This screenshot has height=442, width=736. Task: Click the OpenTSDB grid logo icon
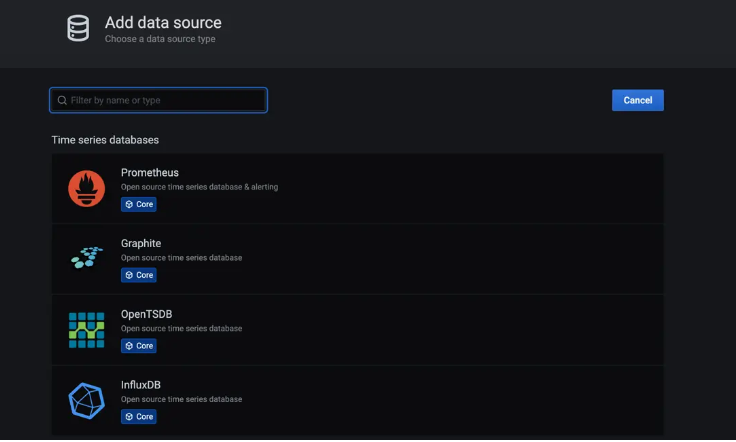click(x=86, y=330)
